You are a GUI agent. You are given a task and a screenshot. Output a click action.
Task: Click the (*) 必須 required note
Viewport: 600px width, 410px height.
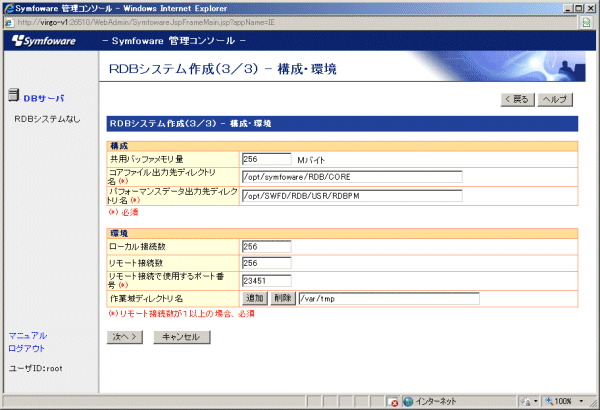coord(123,212)
